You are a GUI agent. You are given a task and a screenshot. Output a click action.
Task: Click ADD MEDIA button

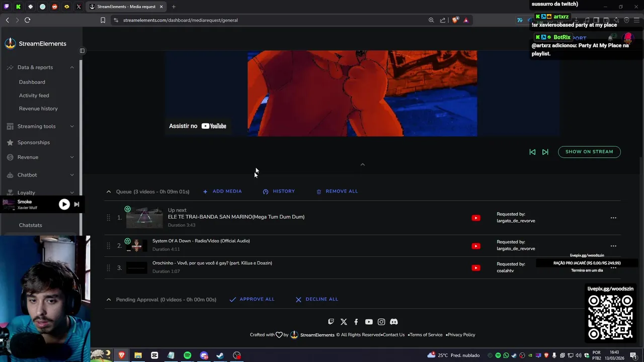pos(222,192)
